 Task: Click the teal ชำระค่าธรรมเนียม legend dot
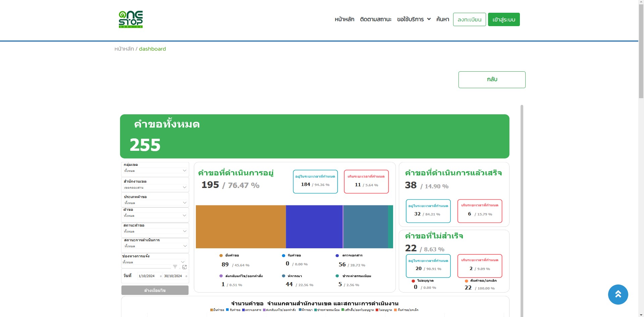[x=337, y=276]
